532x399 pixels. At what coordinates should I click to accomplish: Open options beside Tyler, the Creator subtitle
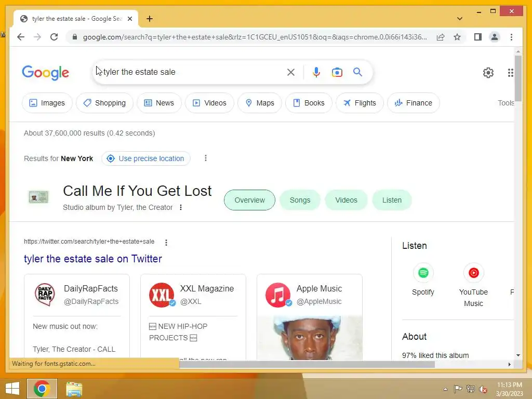[181, 207]
